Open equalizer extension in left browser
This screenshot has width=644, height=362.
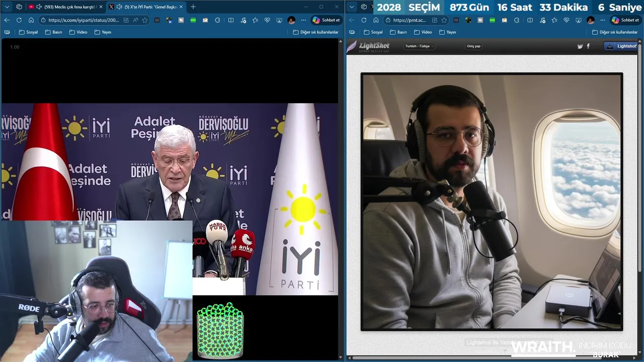(157, 20)
